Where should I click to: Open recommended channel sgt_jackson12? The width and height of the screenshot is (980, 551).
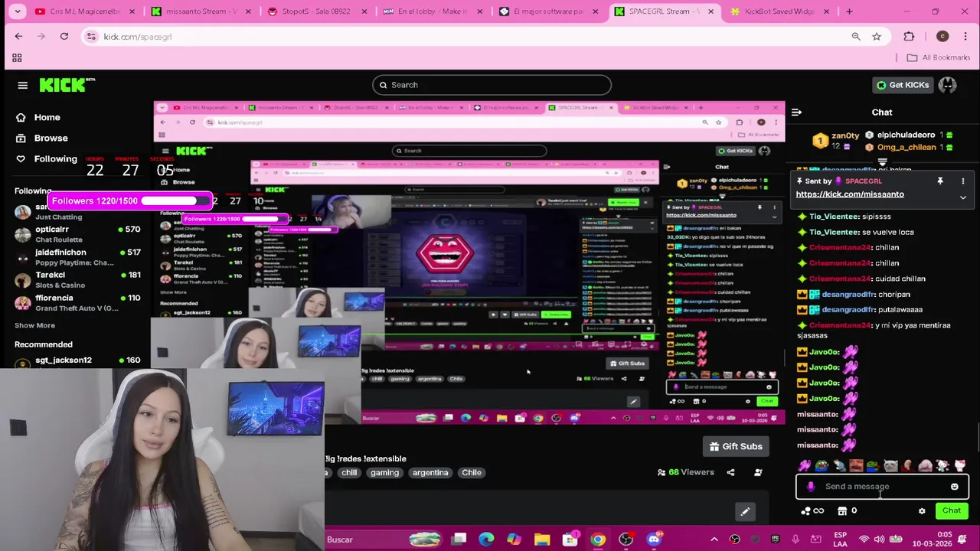point(77,360)
